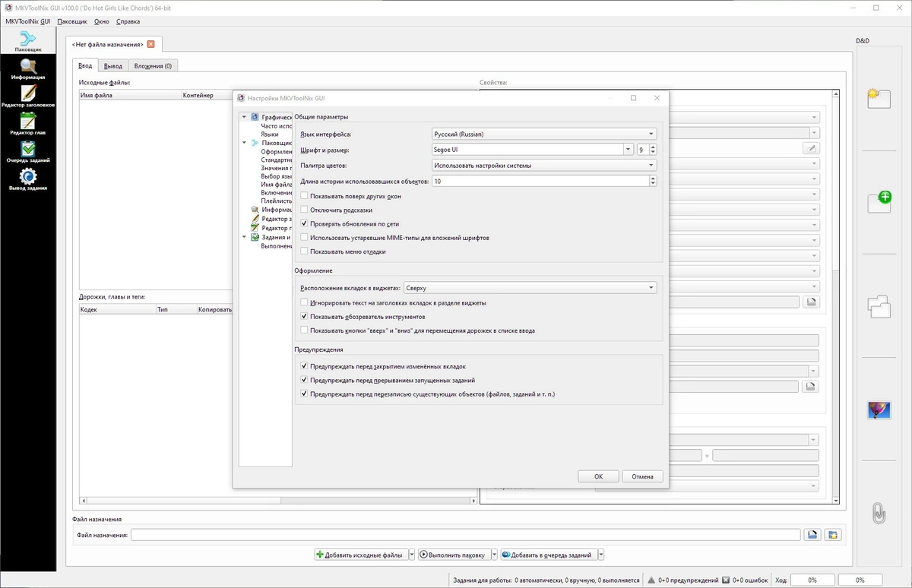Open arrow menu beside 'Добавить в очередь заданий'
The width and height of the screenshot is (912, 588).
(x=600, y=555)
